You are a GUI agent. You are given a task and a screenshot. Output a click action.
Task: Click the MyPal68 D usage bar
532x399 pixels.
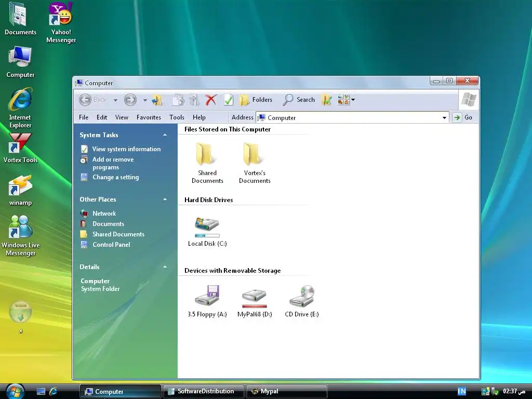pyautogui.click(x=255, y=306)
